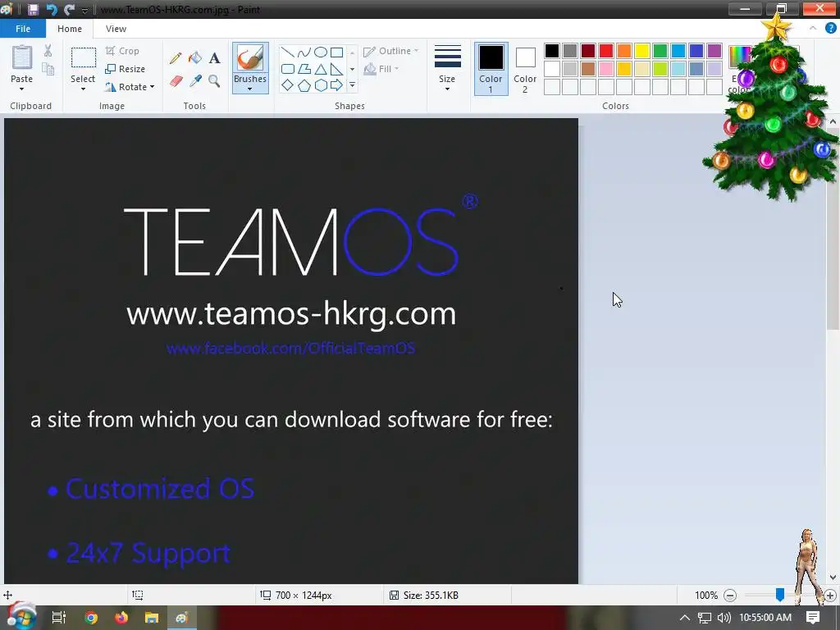Select the Pencil tool
This screenshot has height=630, width=840.
click(x=176, y=58)
